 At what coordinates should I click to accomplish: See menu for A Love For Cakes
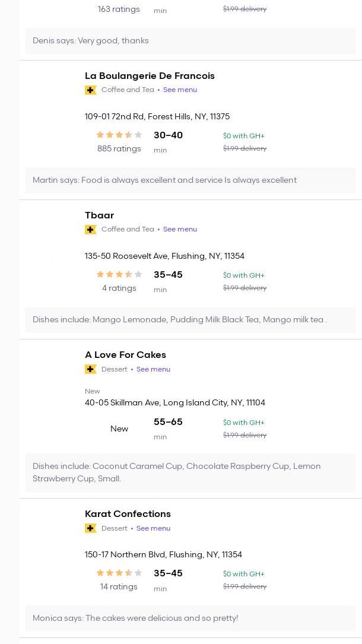point(153,369)
